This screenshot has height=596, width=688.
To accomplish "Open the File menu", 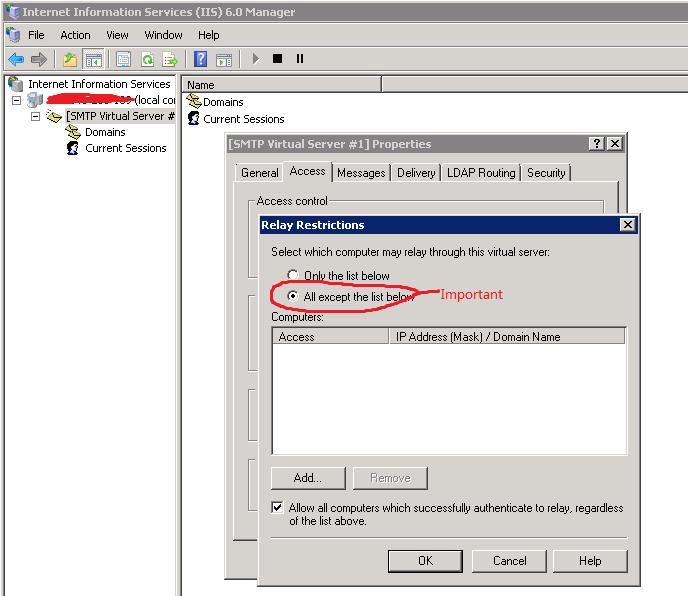I will coord(36,35).
